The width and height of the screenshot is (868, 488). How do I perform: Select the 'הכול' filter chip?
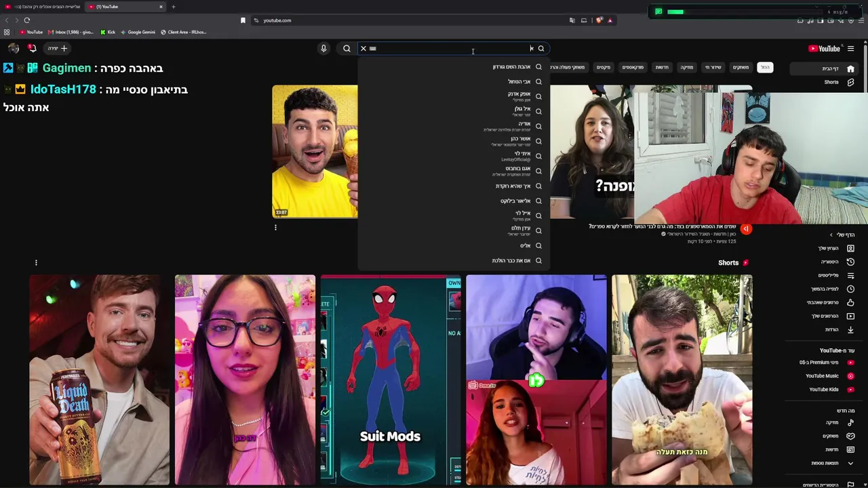[x=765, y=67]
